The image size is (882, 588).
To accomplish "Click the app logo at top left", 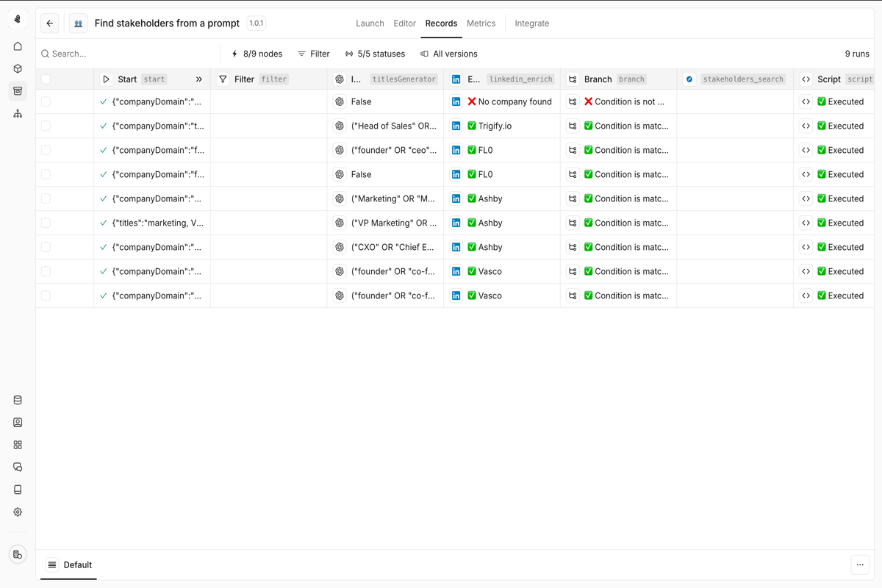I will pyautogui.click(x=18, y=19).
